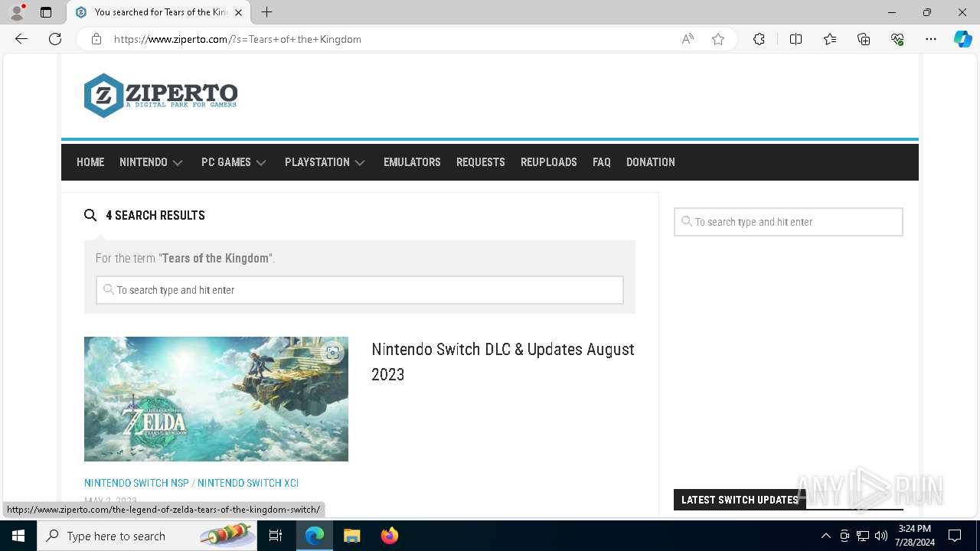Click the Ziperto logo
The width and height of the screenshot is (980, 551).
161,96
